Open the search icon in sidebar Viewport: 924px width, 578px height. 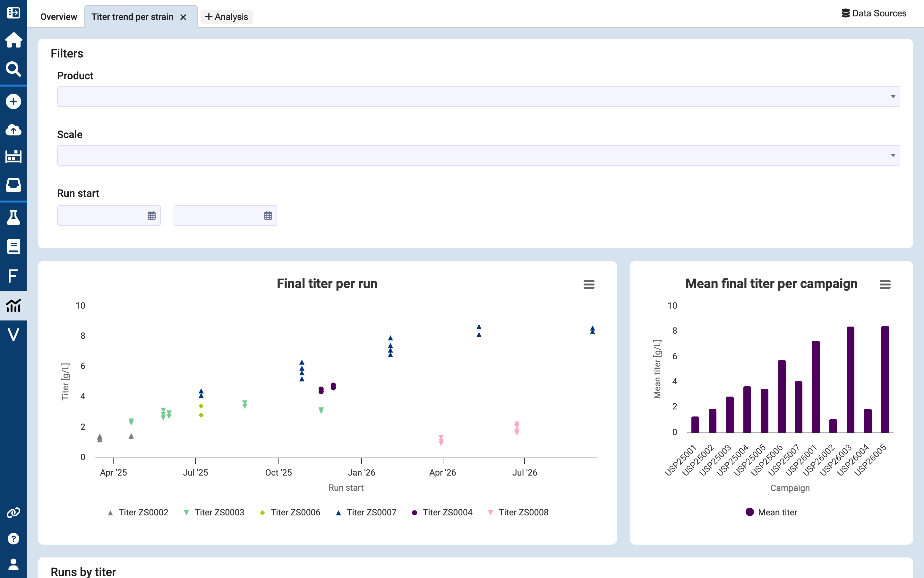point(13,69)
